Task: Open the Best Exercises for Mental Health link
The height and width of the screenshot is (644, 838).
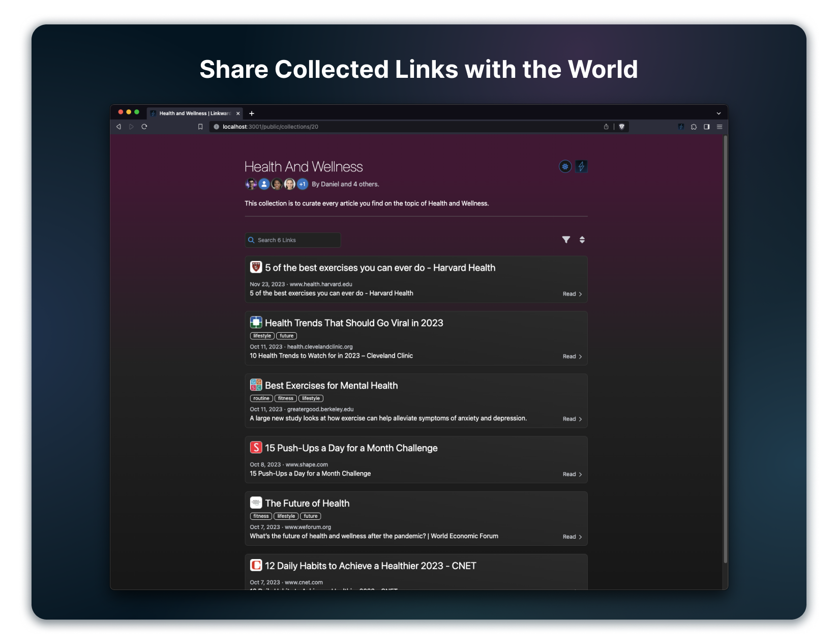Action: pyautogui.click(x=331, y=386)
